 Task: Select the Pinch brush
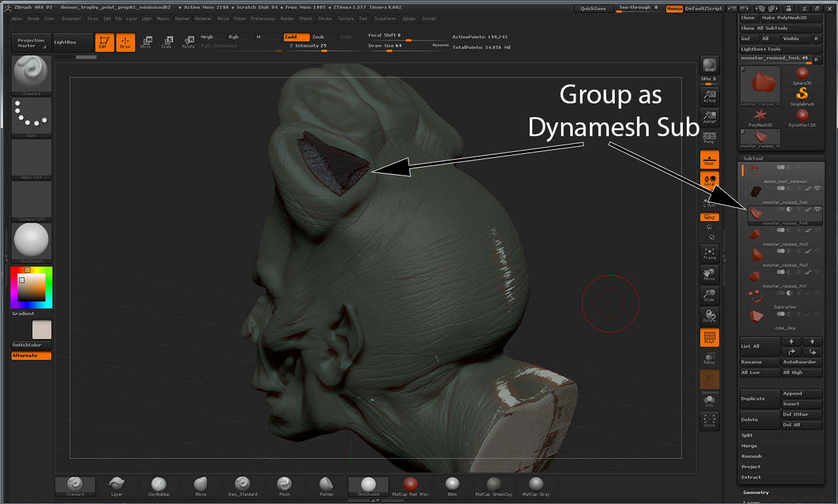click(284, 486)
